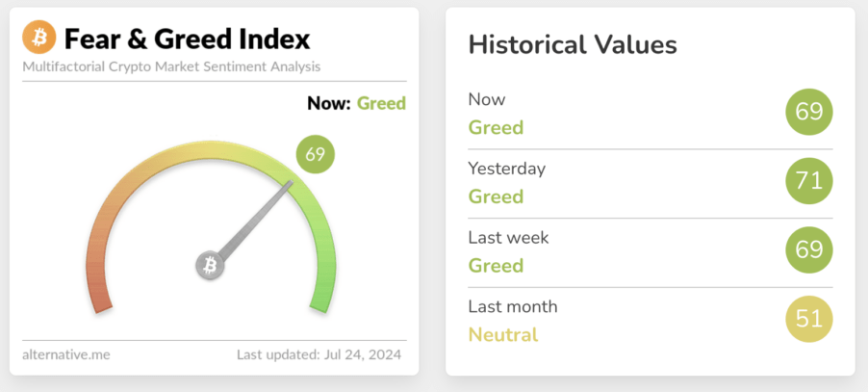
Task: Open the alternative.me source link
Action: pyautogui.click(x=66, y=354)
